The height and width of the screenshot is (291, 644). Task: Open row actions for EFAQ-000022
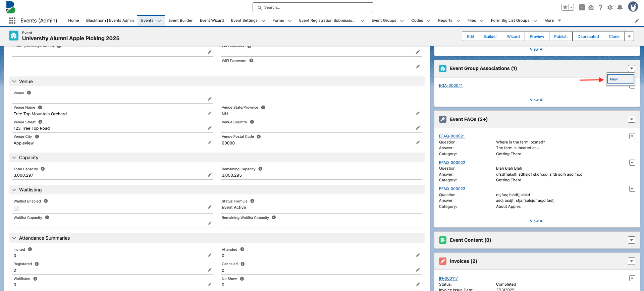point(632,163)
